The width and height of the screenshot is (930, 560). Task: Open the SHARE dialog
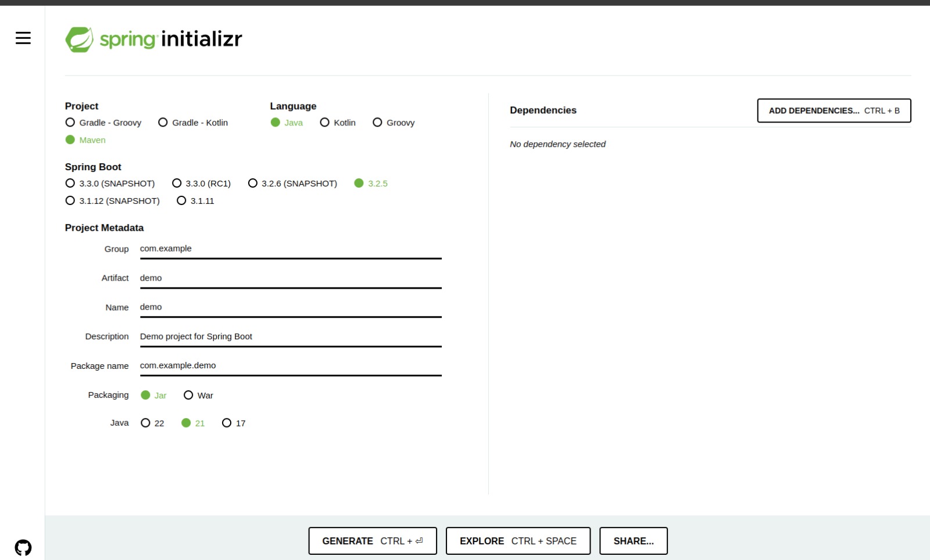(x=633, y=541)
